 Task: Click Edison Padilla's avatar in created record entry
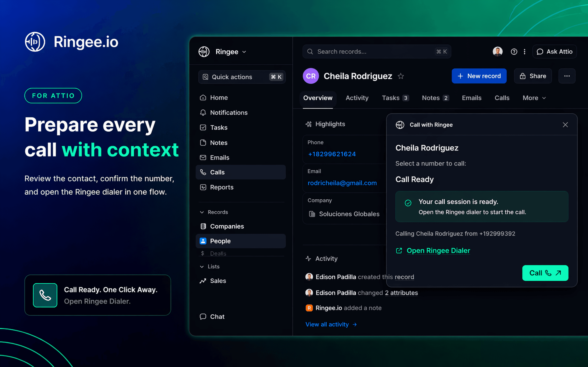point(309,277)
